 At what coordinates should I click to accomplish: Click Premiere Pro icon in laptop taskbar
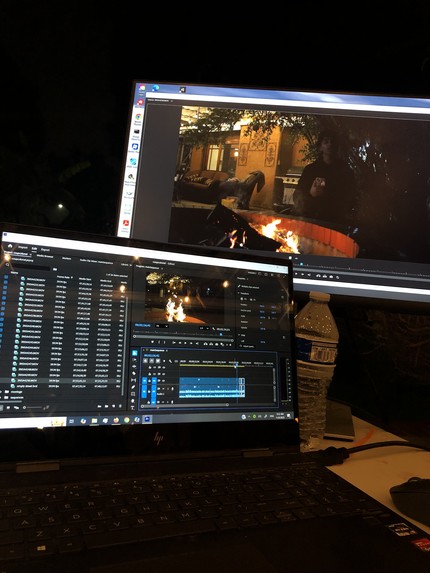pos(147,420)
